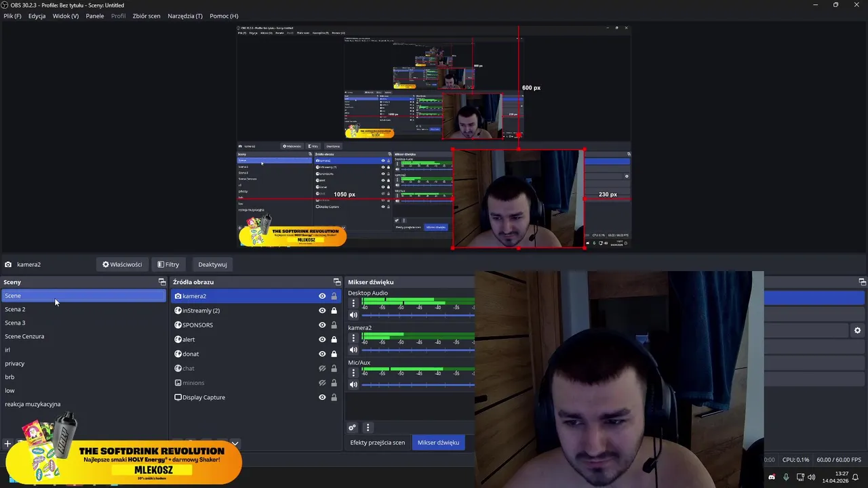Open the Pomoc (H) menu
The image size is (868, 488).
tap(224, 16)
